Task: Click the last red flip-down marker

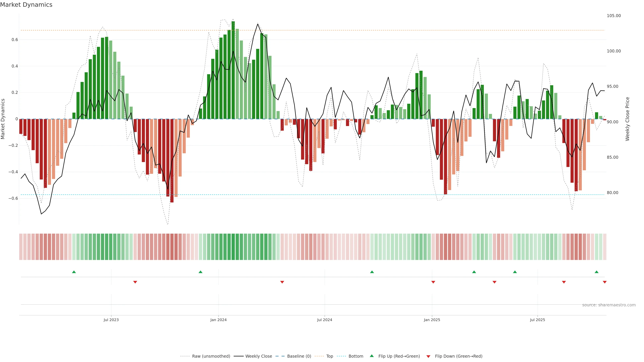Action: tap(604, 282)
